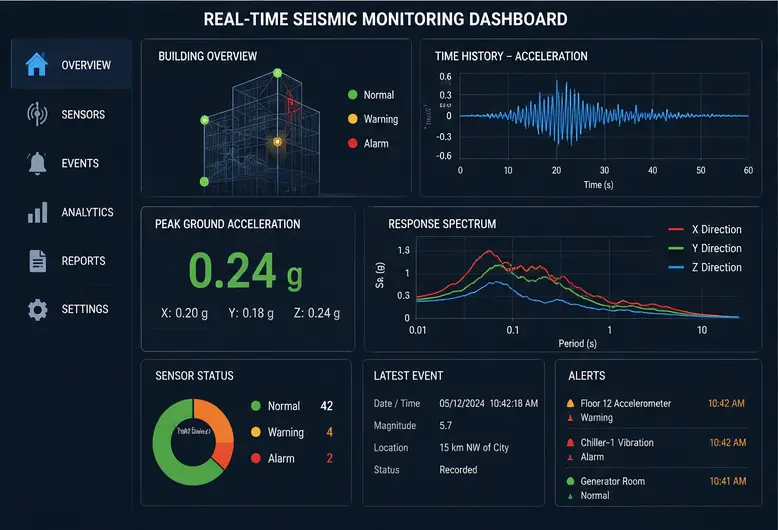Click the Y Direction legend label
This screenshot has height=530, width=778.
(717, 248)
